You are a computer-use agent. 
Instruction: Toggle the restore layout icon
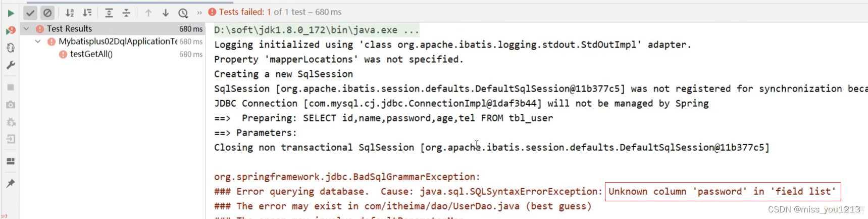pyautogui.click(x=11, y=161)
